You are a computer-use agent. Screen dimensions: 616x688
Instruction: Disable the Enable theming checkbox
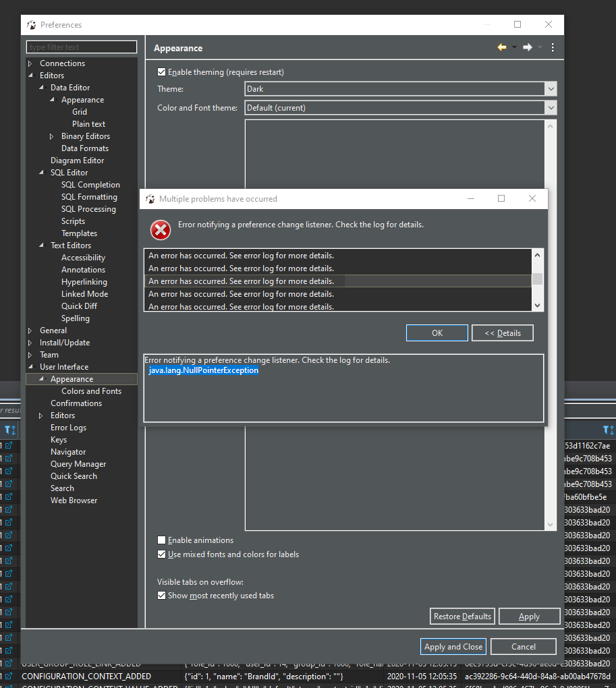[x=161, y=71]
